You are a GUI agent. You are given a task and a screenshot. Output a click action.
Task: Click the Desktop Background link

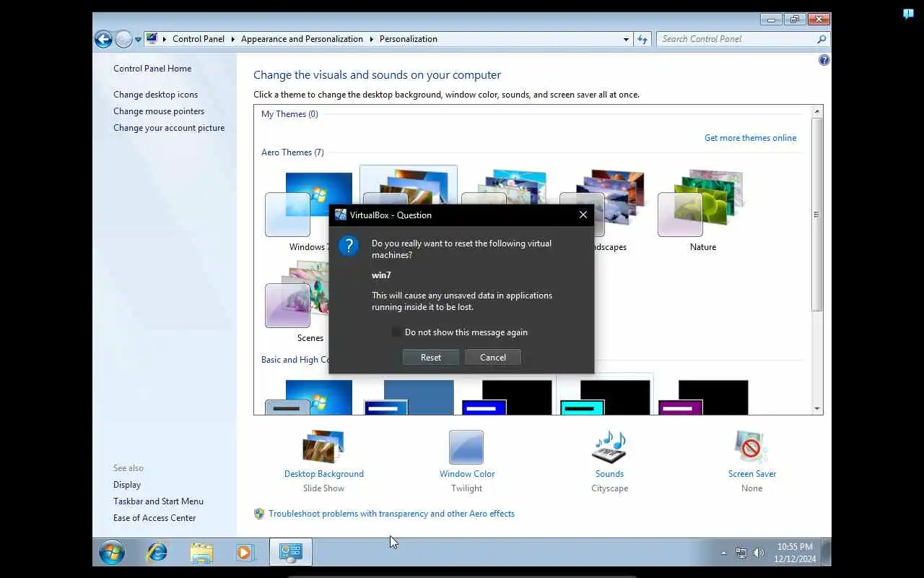click(324, 474)
